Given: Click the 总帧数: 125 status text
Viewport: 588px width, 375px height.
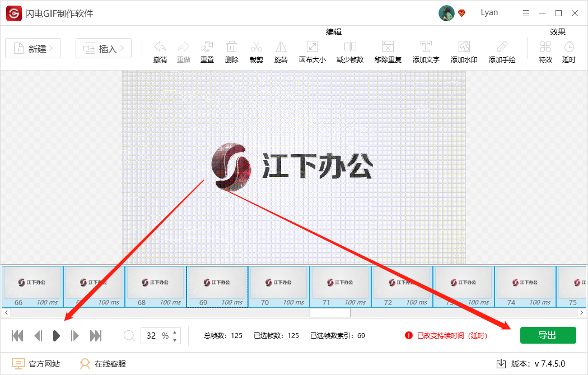Looking at the screenshot, I should coord(223,336).
